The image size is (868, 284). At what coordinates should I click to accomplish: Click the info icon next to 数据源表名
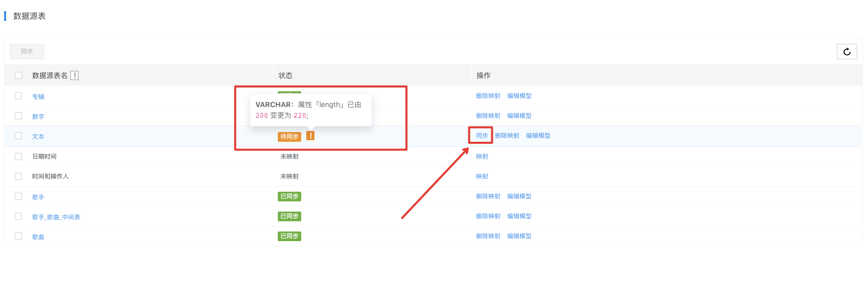point(74,75)
